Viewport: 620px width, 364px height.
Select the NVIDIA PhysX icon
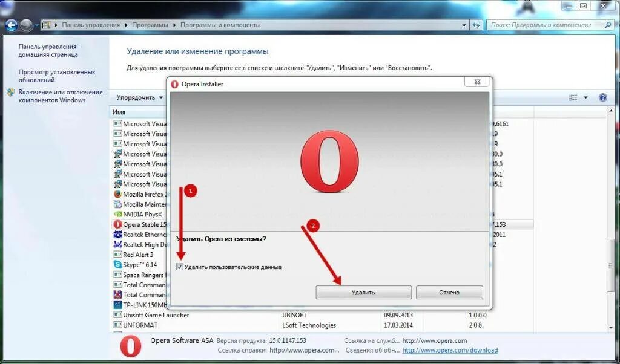117,215
